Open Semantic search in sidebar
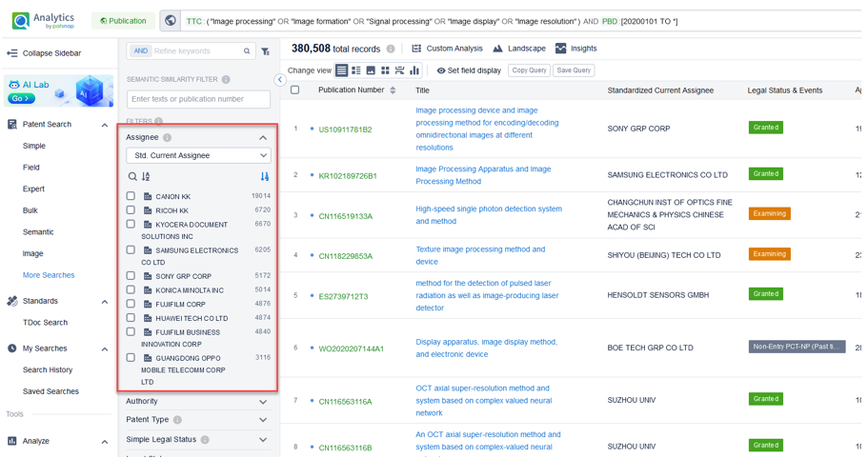 38,231
